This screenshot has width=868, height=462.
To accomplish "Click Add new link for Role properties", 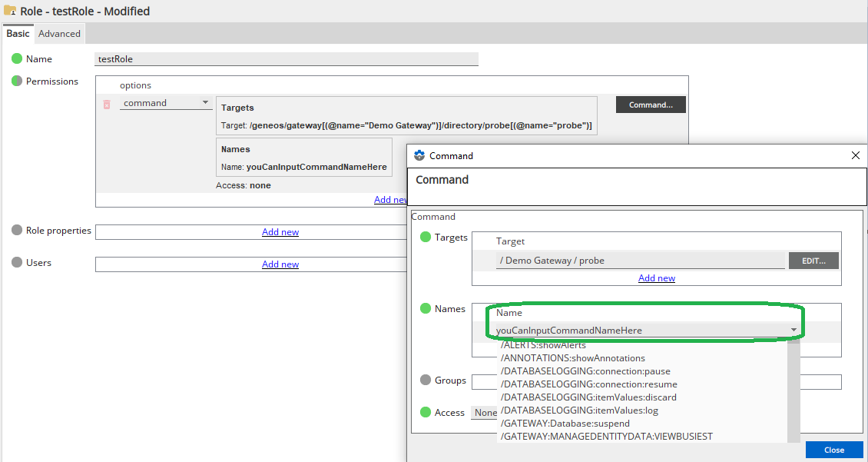I will pos(280,232).
